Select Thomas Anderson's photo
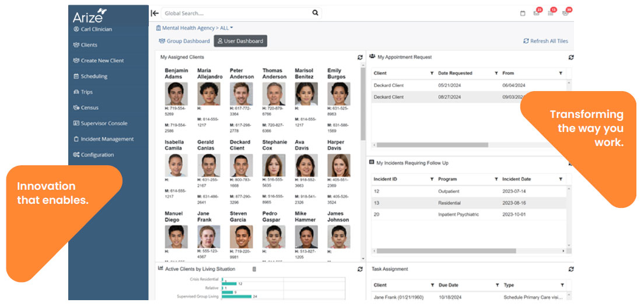 click(x=274, y=94)
